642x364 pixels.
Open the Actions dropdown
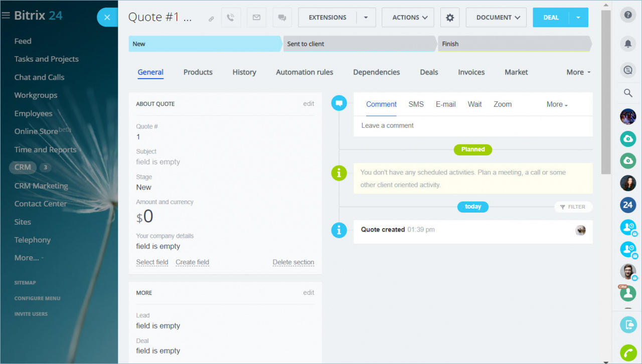tap(408, 18)
